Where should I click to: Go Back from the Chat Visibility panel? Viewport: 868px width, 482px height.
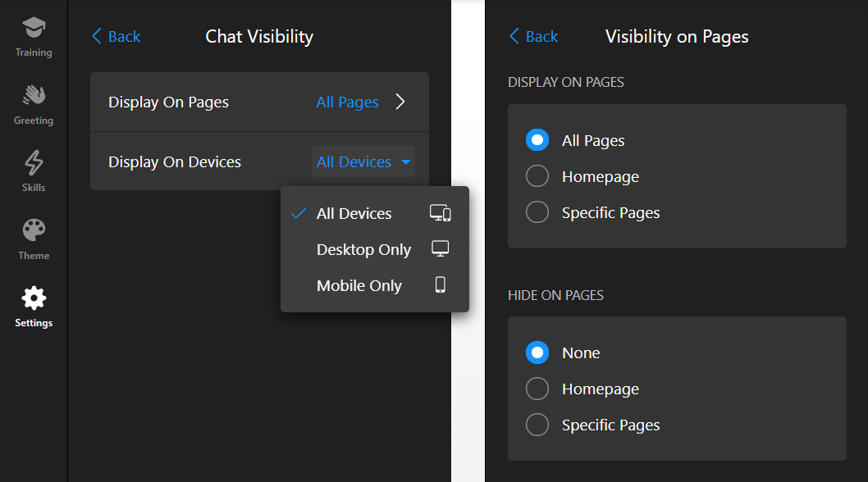pos(116,36)
